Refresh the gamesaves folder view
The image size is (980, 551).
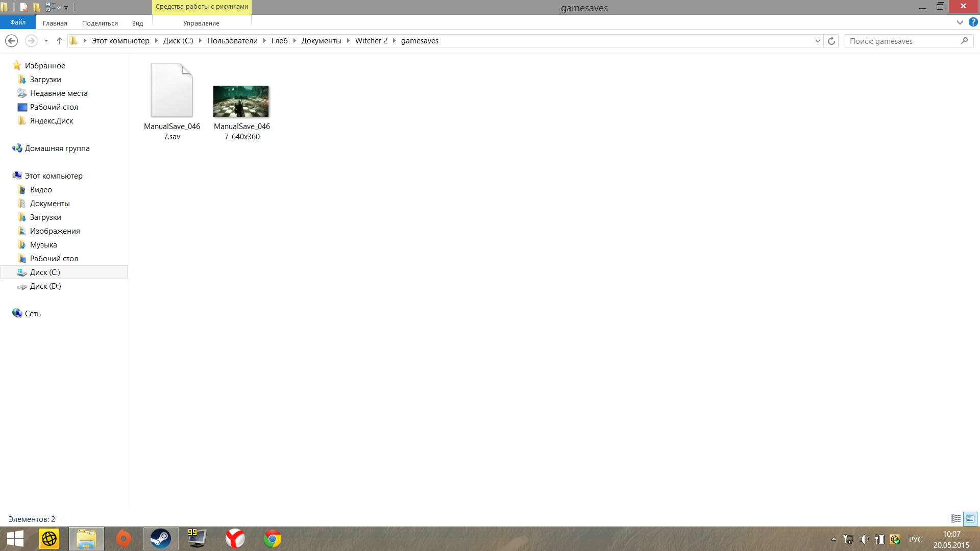831,41
